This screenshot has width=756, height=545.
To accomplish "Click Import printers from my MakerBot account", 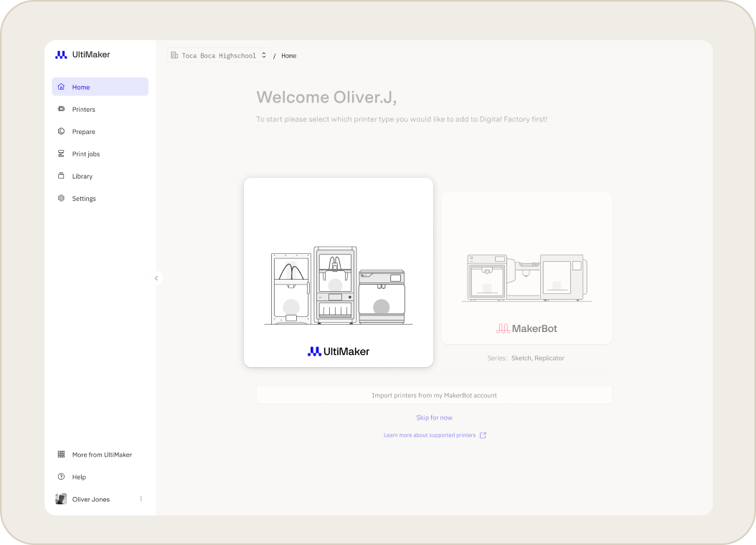I will 435,395.
